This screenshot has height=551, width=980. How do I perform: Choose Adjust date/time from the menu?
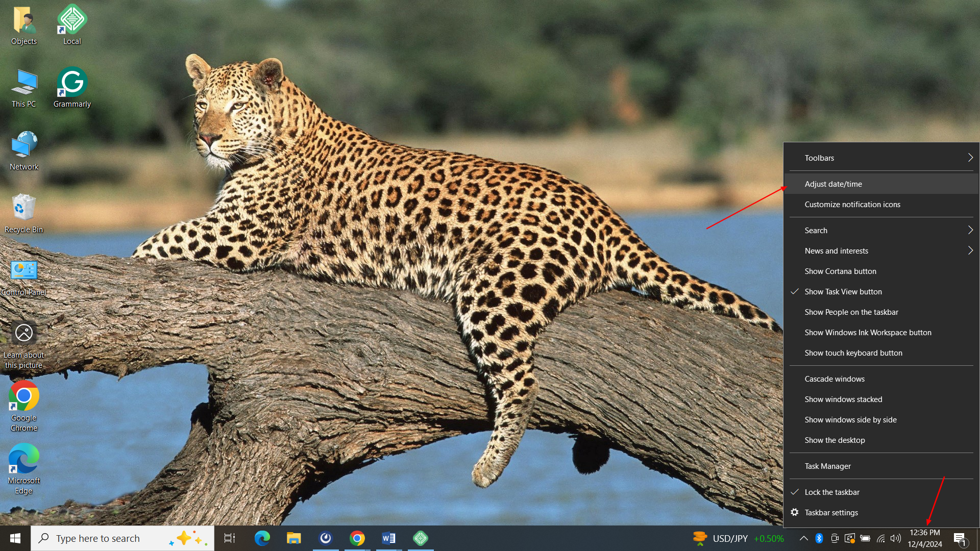click(881, 184)
